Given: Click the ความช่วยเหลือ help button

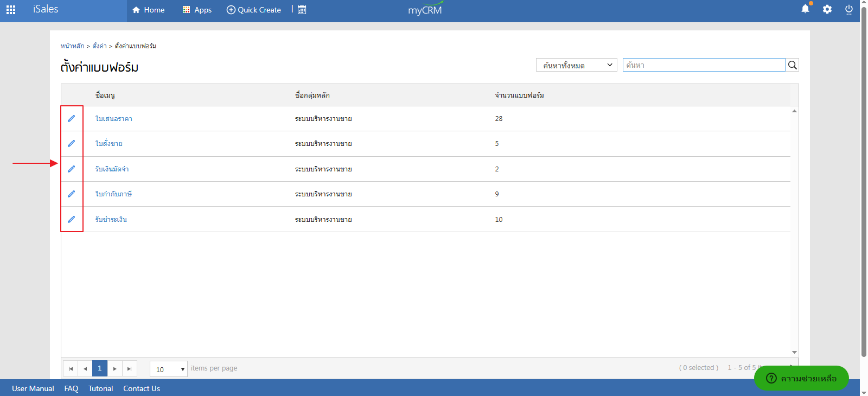Looking at the screenshot, I should pyautogui.click(x=801, y=378).
